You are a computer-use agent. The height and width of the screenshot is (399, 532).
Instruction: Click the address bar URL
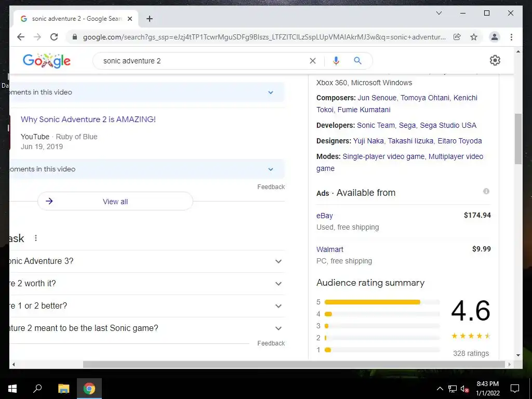(264, 37)
